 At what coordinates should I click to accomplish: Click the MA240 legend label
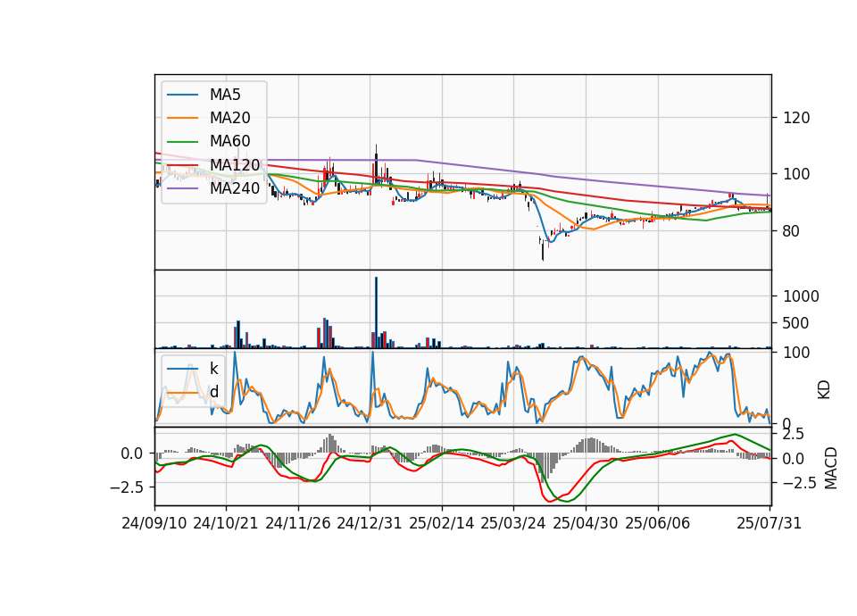point(235,188)
